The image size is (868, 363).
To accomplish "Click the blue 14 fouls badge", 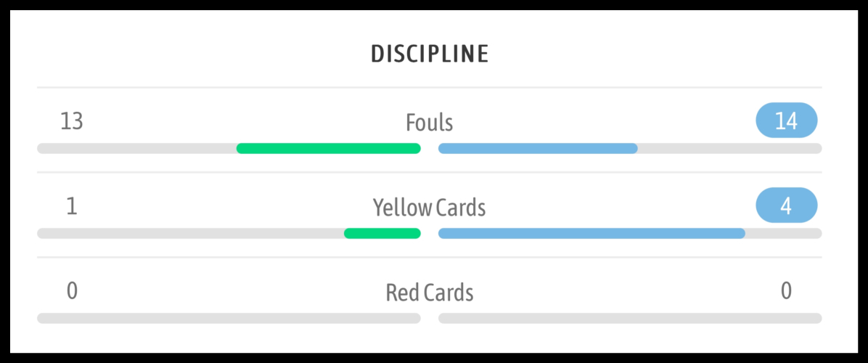I will pos(786,121).
